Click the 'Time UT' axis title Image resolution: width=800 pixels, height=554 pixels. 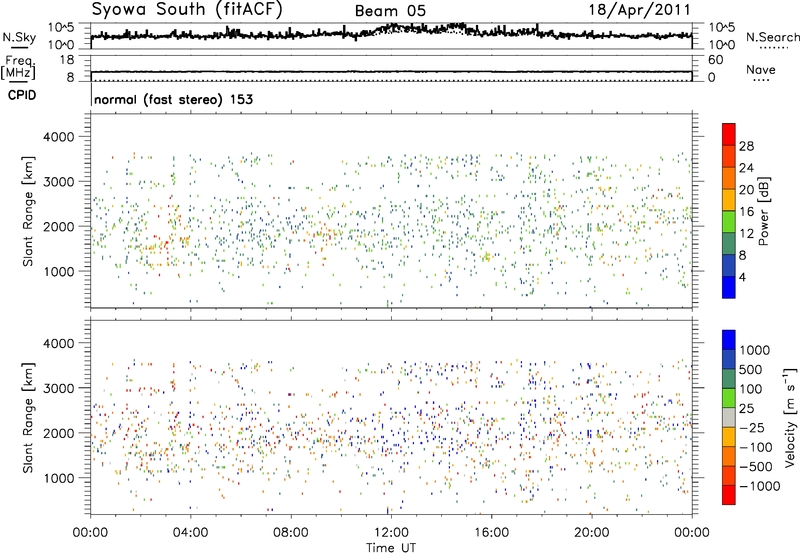click(x=391, y=548)
